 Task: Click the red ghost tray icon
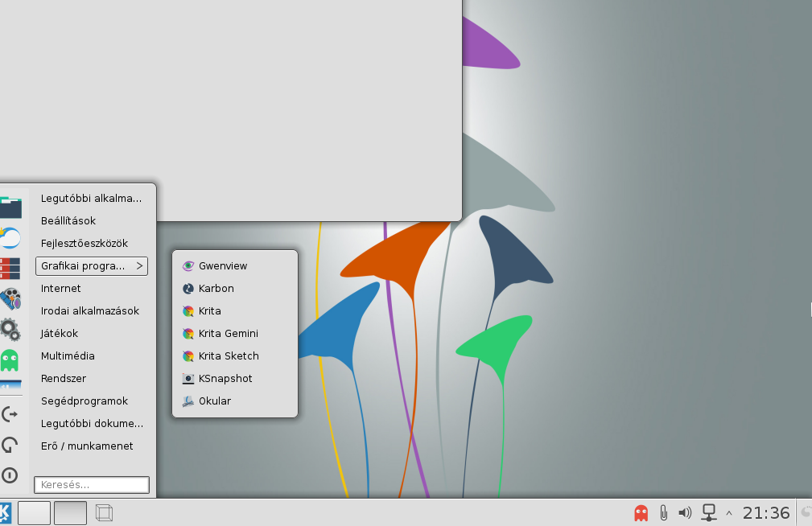tap(641, 513)
